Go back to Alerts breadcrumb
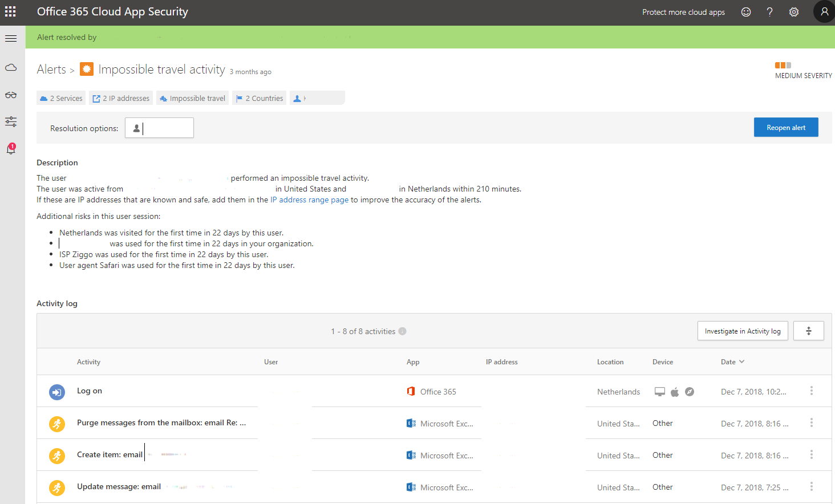The width and height of the screenshot is (835, 504). pos(51,70)
